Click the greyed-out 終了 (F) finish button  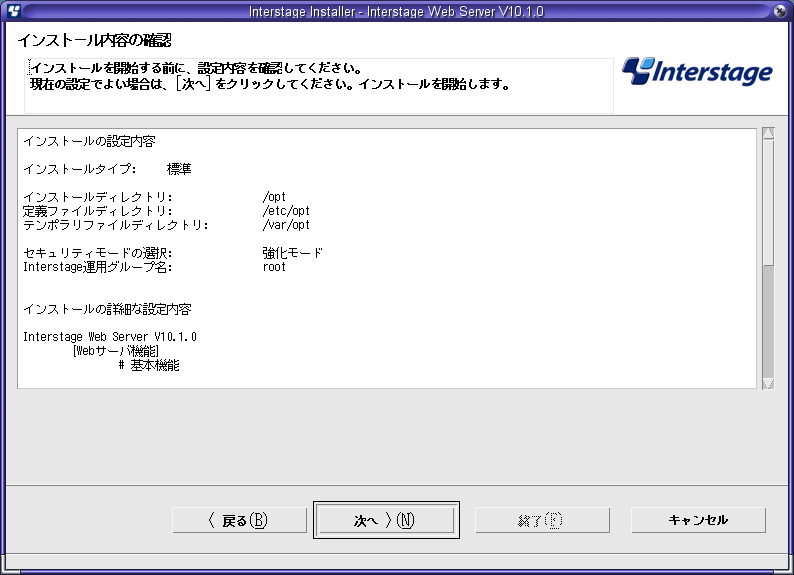pyautogui.click(x=542, y=520)
